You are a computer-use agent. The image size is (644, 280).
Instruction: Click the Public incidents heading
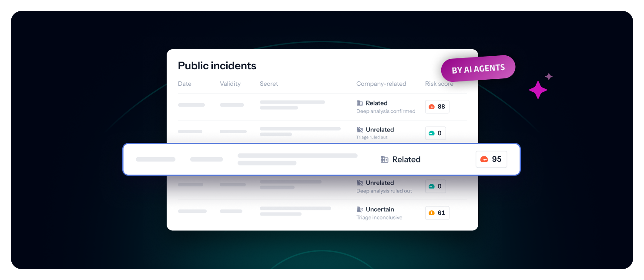(217, 66)
